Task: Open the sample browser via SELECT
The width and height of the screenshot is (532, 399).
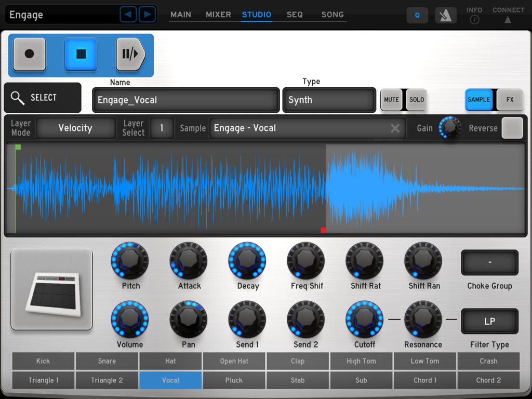Action: [x=42, y=98]
